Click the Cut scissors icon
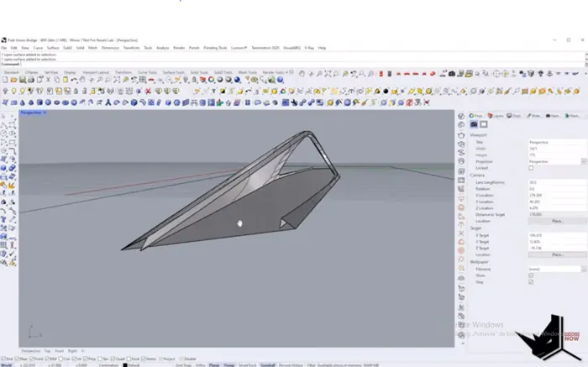 tap(49, 80)
